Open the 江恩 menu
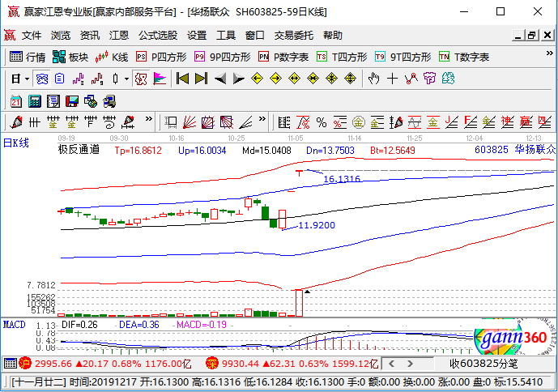 point(119,36)
